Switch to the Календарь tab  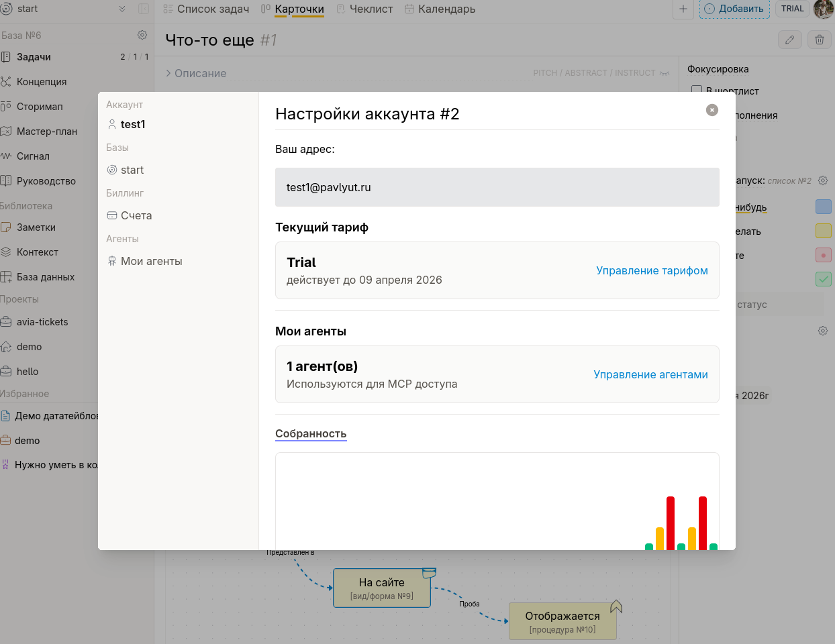coord(440,9)
